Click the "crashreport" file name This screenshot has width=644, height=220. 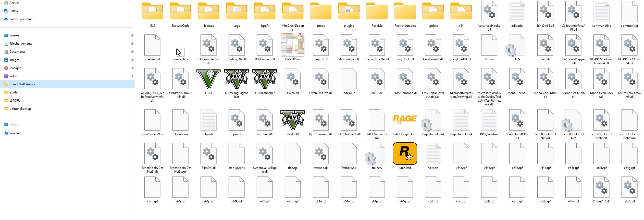[153, 59]
